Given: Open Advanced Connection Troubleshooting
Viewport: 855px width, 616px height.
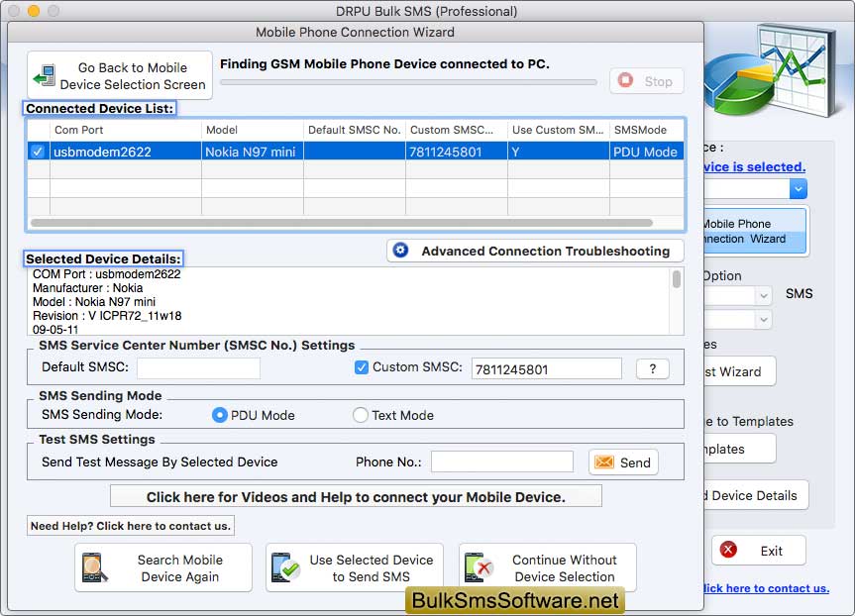Looking at the screenshot, I should (535, 251).
